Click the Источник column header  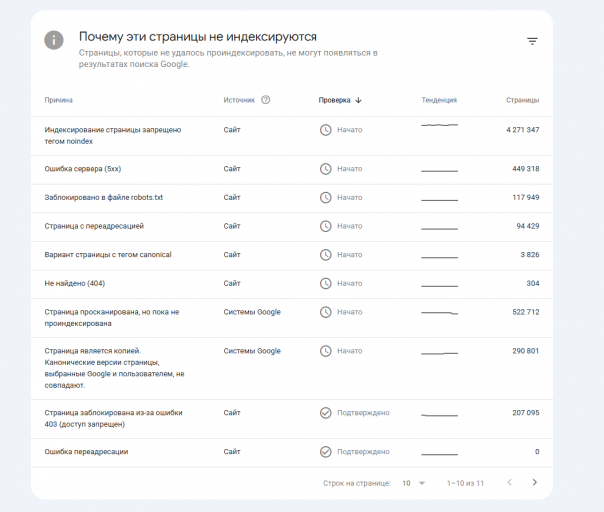coord(239,100)
